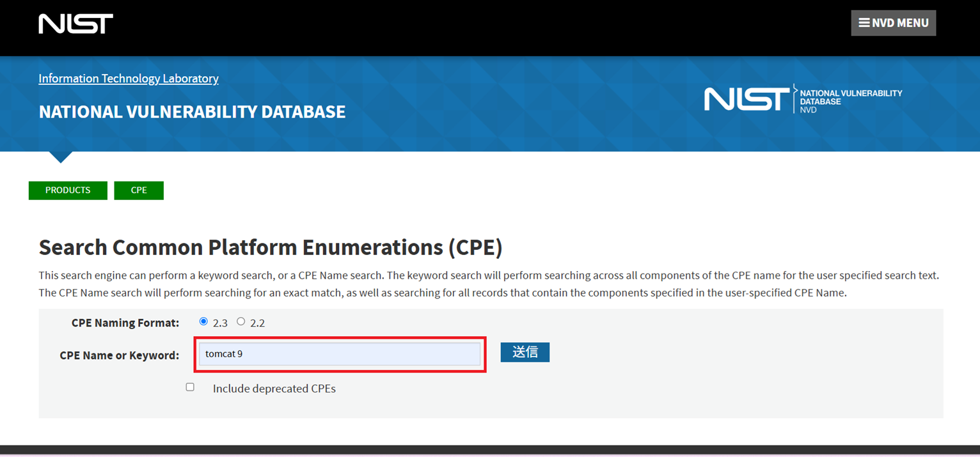Click the "CPE Name or Keyword:" label

pyautogui.click(x=119, y=355)
